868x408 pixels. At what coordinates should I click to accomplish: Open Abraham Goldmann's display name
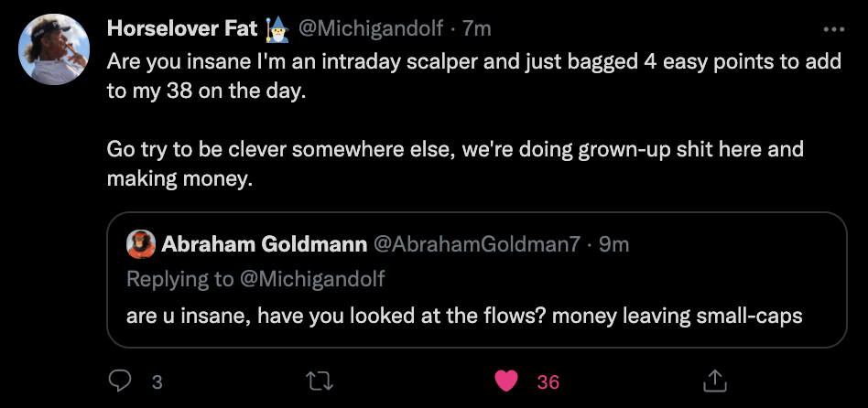click(264, 244)
